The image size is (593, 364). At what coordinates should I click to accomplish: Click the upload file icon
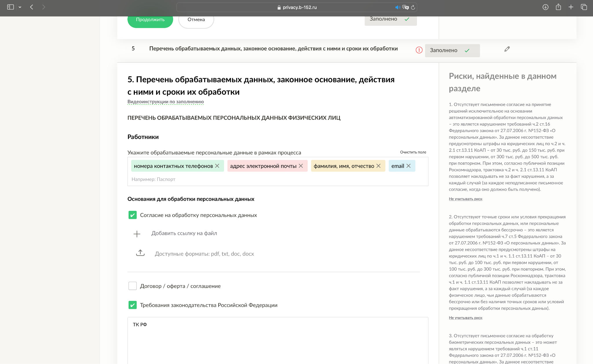[x=140, y=253]
